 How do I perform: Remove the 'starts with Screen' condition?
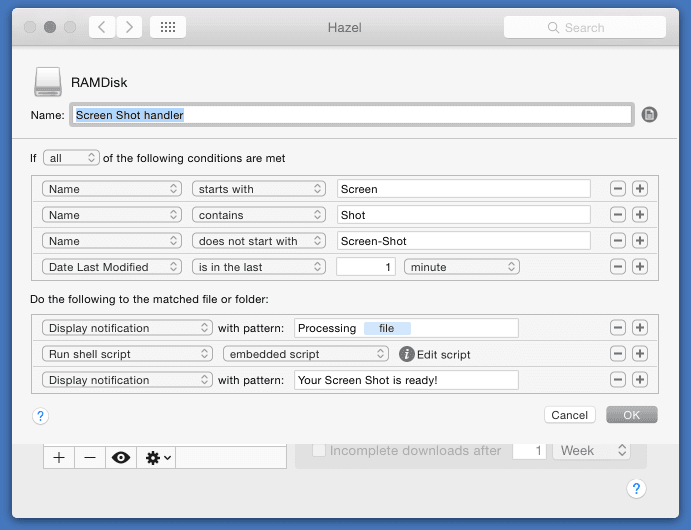(618, 189)
